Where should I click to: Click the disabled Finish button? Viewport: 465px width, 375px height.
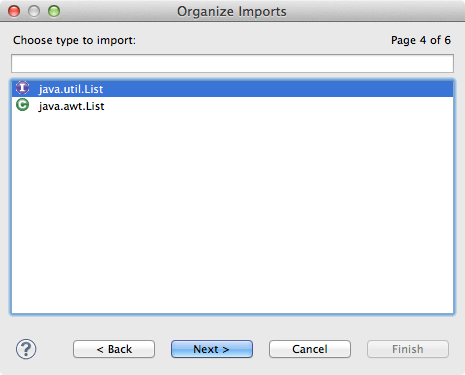point(408,349)
